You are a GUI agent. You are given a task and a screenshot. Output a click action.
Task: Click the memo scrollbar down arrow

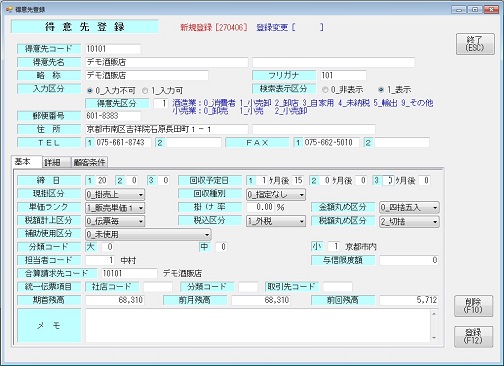pyautogui.click(x=434, y=338)
